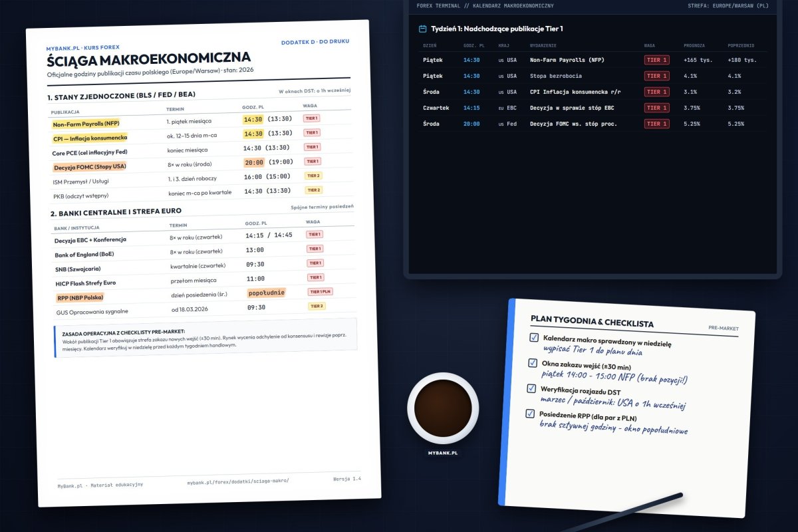798x532 pixels.
Task: Click ISM Przemysł / Usługi row
Action: (x=203, y=178)
